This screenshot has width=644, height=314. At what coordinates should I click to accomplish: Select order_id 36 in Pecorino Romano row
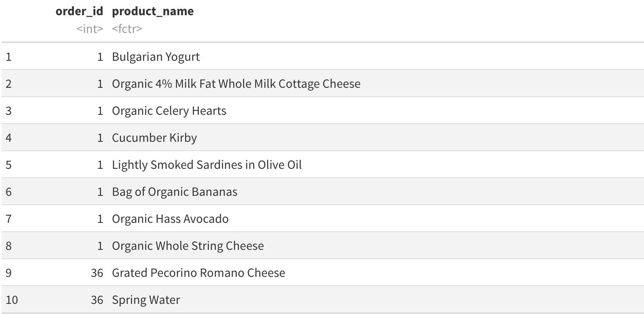tap(97, 273)
